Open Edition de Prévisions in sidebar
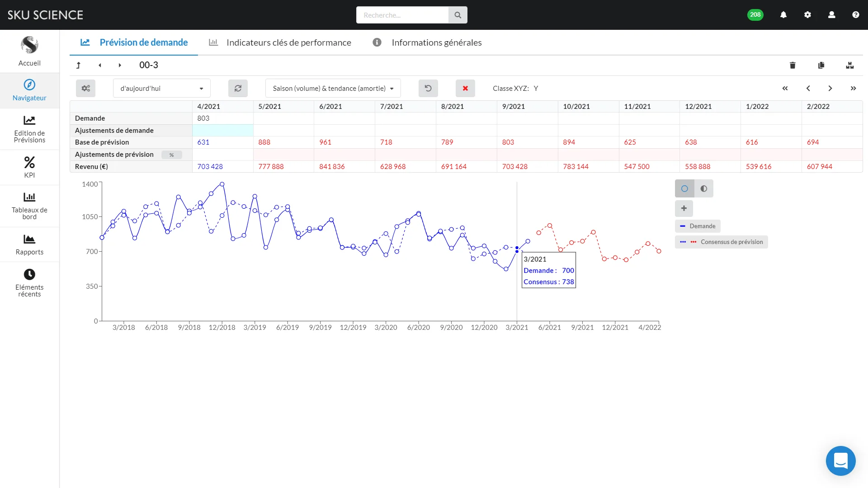This screenshot has width=868, height=488. point(29,129)
